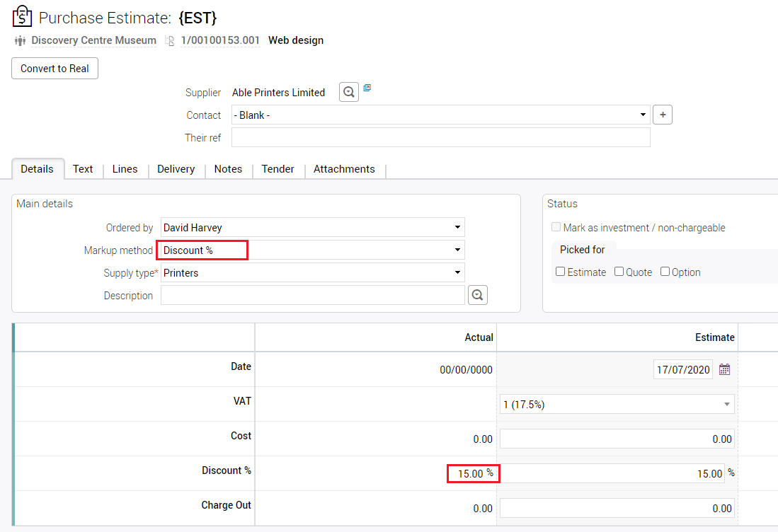Click the description lookup magnifier icon

tap(478, 296)
